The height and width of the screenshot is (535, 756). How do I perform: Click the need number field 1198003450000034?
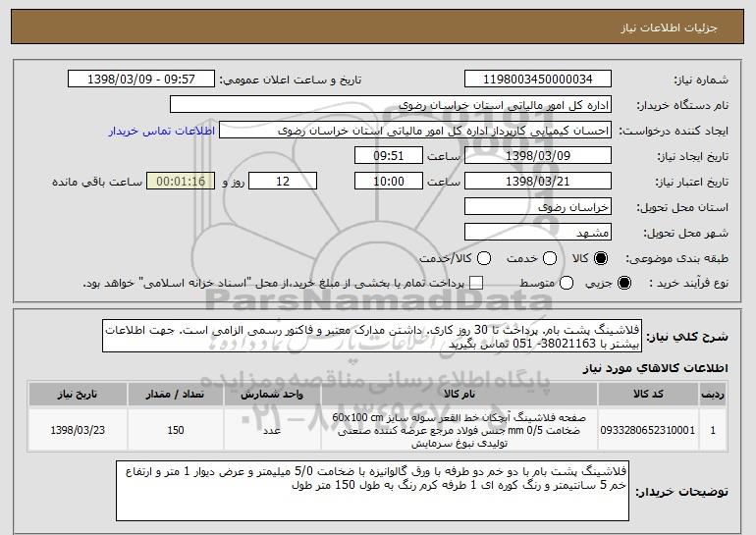pyautogui.click(x=538, y=80)
